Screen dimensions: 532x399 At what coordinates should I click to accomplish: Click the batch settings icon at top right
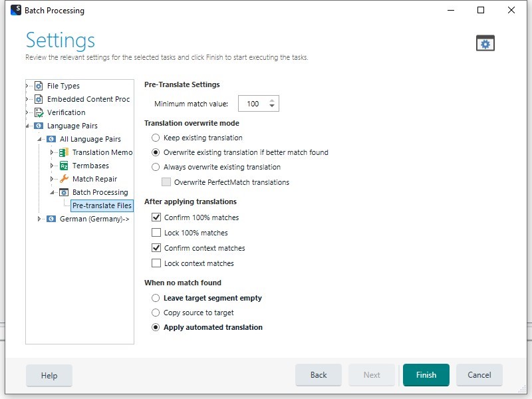(485, 43)
